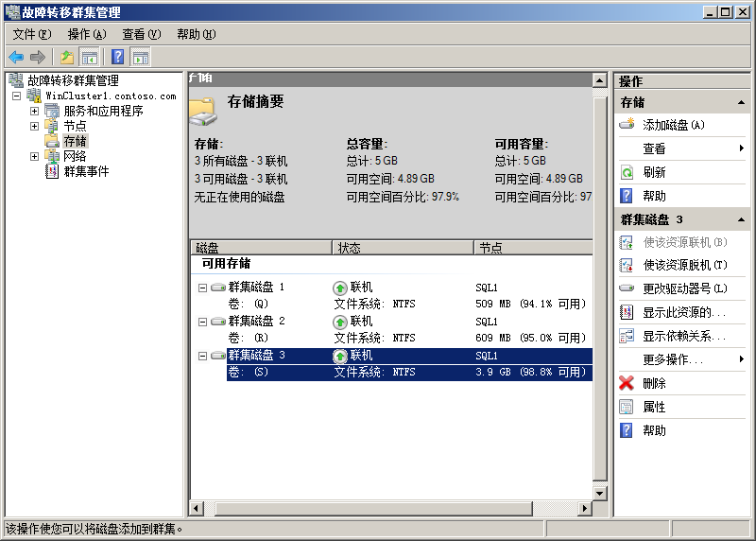Collapse the 群集磁盘 3 row
This screenshot has width=756, height=541.
point(202,356)
